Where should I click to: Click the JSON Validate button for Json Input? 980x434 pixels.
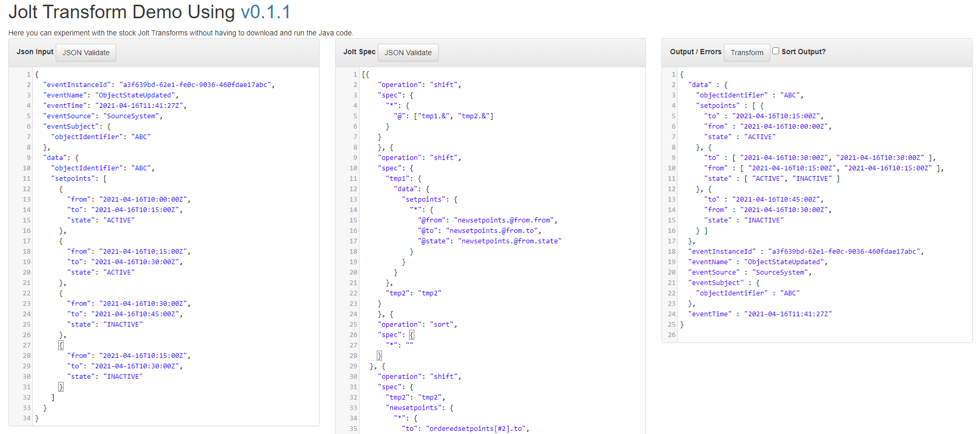point(86,53)
